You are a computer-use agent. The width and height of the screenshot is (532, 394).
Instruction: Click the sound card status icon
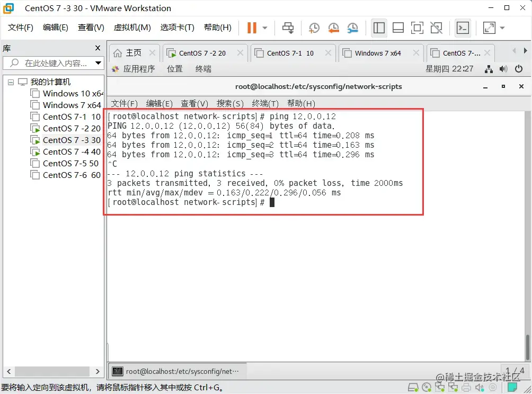point(480,387)
